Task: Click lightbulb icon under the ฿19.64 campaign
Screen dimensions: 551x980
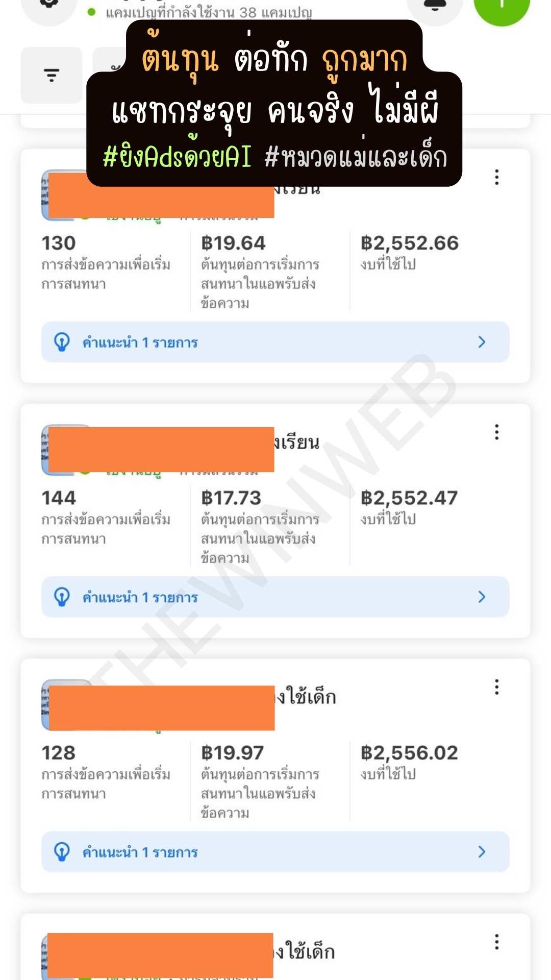Action: pos(62,342)
